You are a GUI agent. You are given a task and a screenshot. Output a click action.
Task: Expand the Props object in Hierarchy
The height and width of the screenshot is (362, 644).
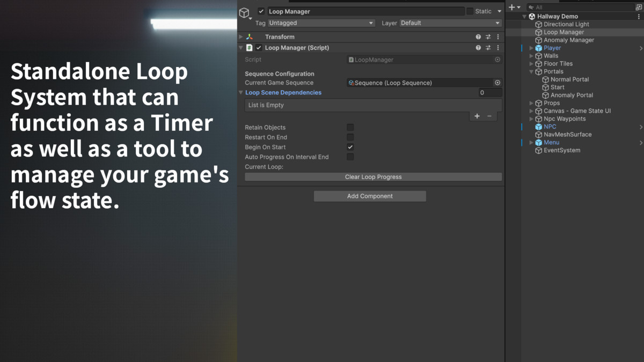[532, 104]
